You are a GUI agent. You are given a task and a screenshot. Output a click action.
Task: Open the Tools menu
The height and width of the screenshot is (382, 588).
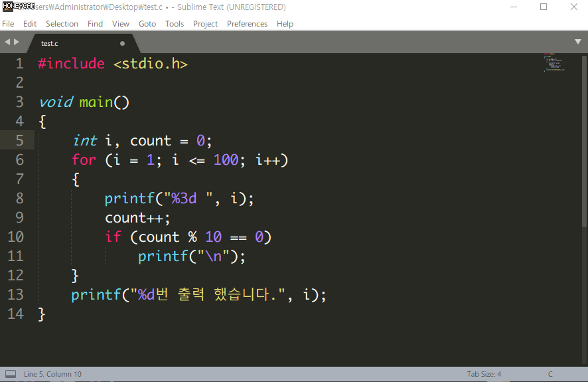pyautogui.click(x=175, y=24)
